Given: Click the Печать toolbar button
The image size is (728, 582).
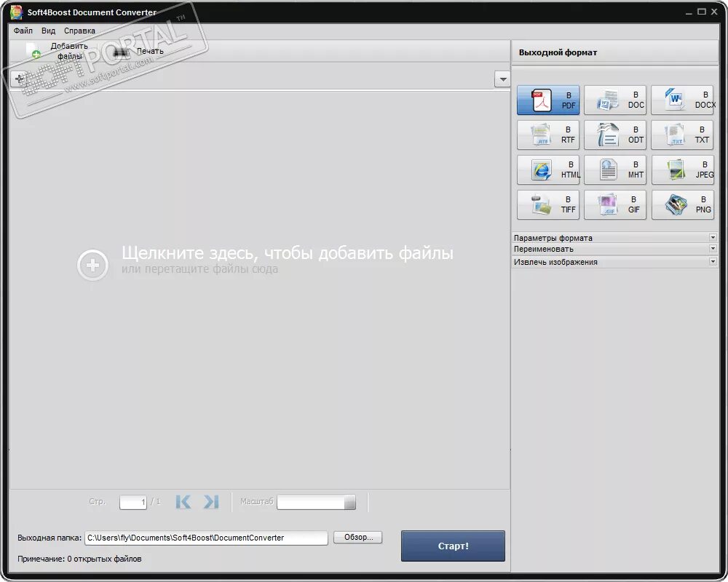Looking at the screenshot, I should [138, 51].
